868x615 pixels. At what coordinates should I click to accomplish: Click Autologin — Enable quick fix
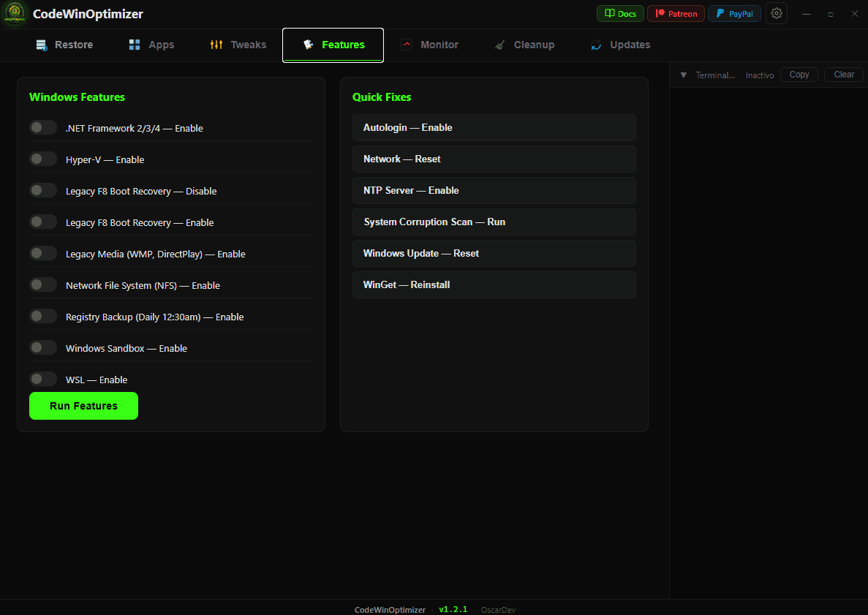pyautogui.click(x=494, y=128)
